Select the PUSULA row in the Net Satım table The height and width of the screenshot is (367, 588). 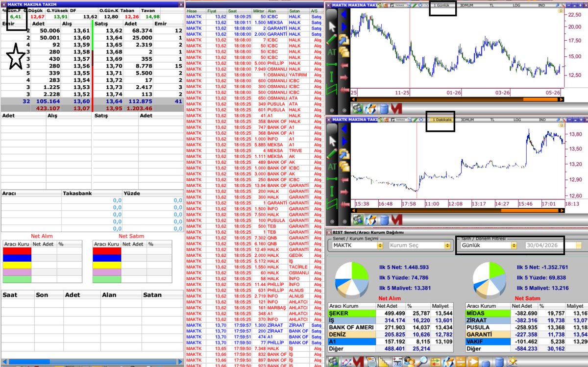coord(527,327)
